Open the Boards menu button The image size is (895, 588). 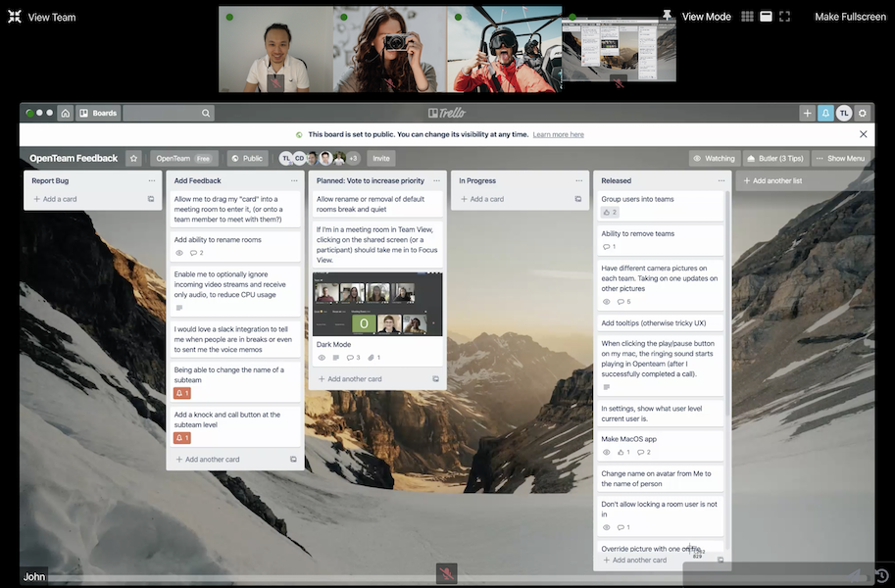(x=98, y=113)
